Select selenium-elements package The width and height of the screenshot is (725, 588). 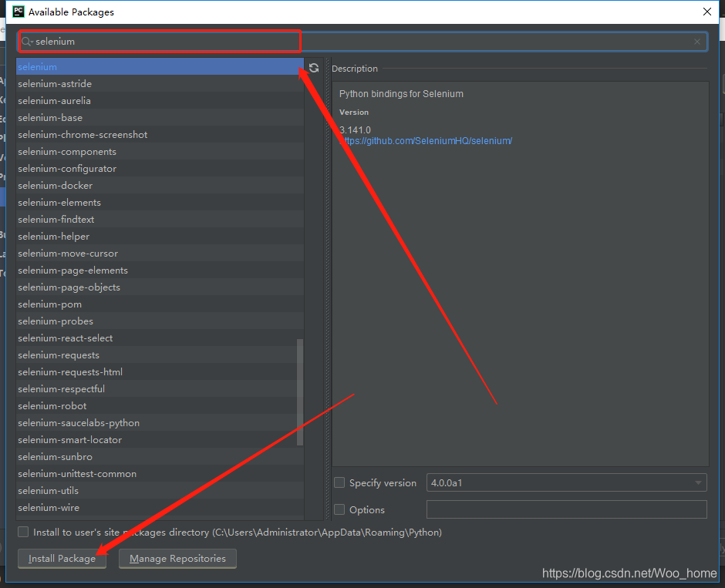click(160, 203)
